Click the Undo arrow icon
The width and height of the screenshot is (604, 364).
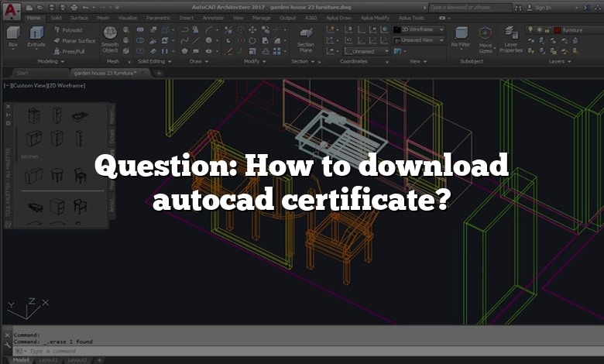(85, 7)
